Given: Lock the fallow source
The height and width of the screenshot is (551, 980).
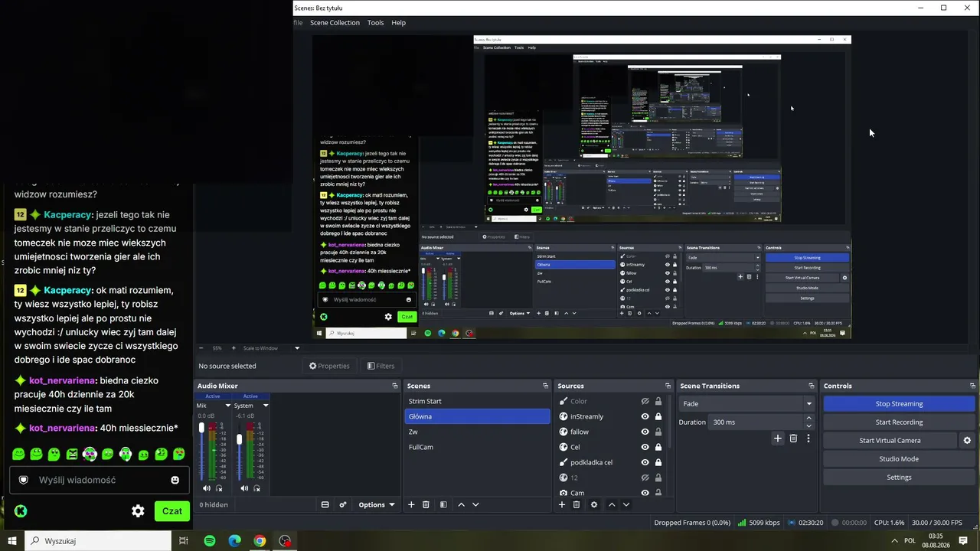Looking at the screenshot, I should pos(658,432).
